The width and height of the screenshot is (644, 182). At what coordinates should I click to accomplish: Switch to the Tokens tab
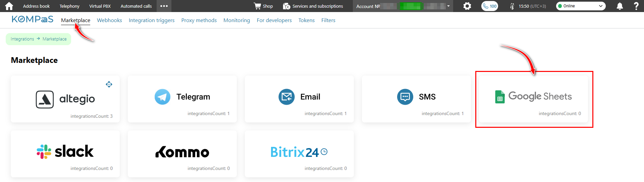[307, 20]
